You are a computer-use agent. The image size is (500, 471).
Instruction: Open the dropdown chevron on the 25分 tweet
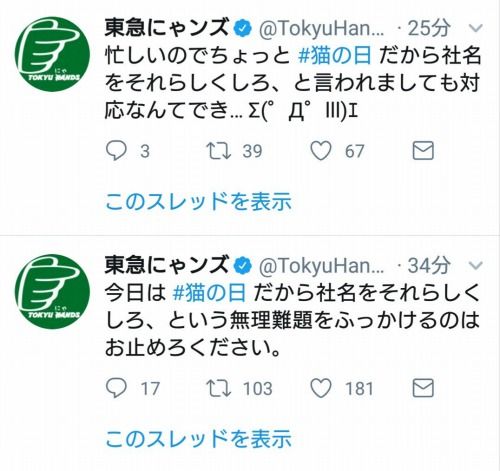pyautogui.click(x=476, y=28)
